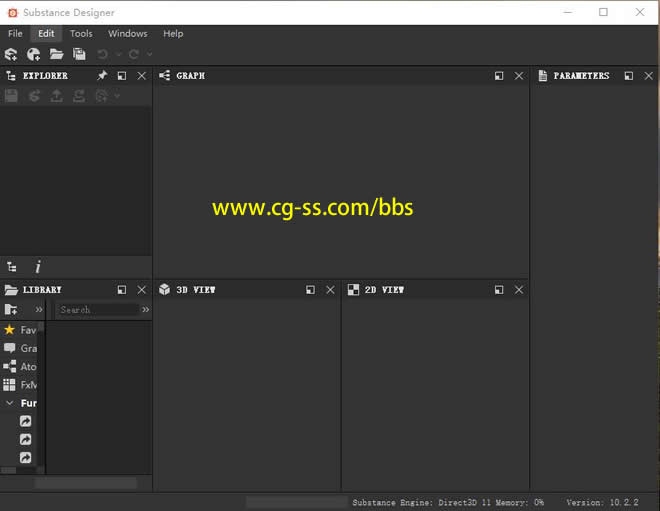
Task: Pin the Explorer panel
Action: [102, 76]
